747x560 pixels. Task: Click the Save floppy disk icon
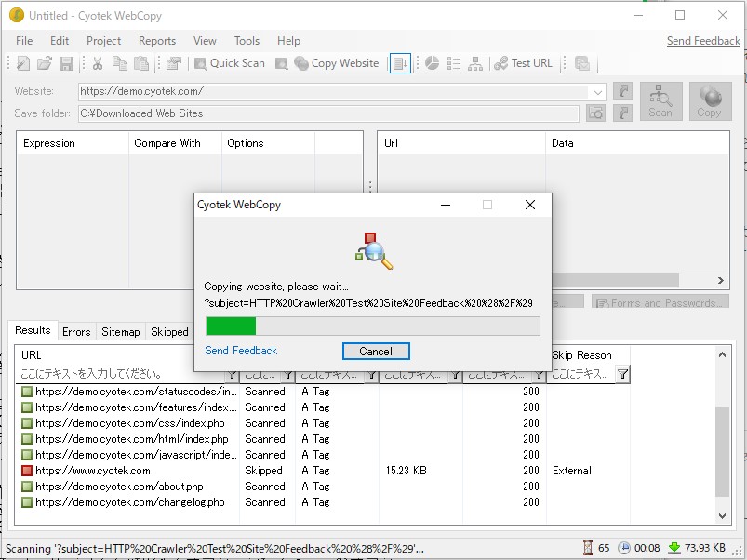(x=66, y=63)
